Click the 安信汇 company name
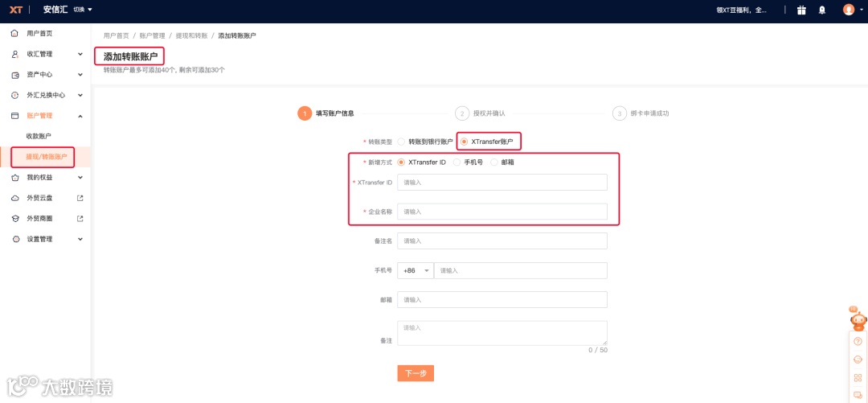868x403 pixels. 55,10
